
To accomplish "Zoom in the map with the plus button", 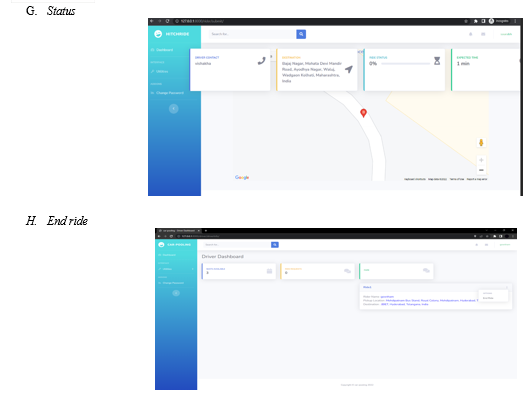I will point(481,160).
